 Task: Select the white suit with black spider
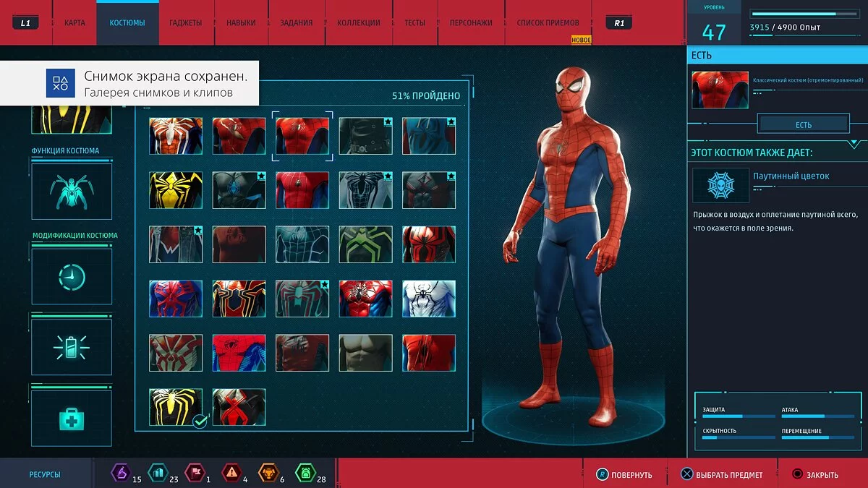[429, 299]
